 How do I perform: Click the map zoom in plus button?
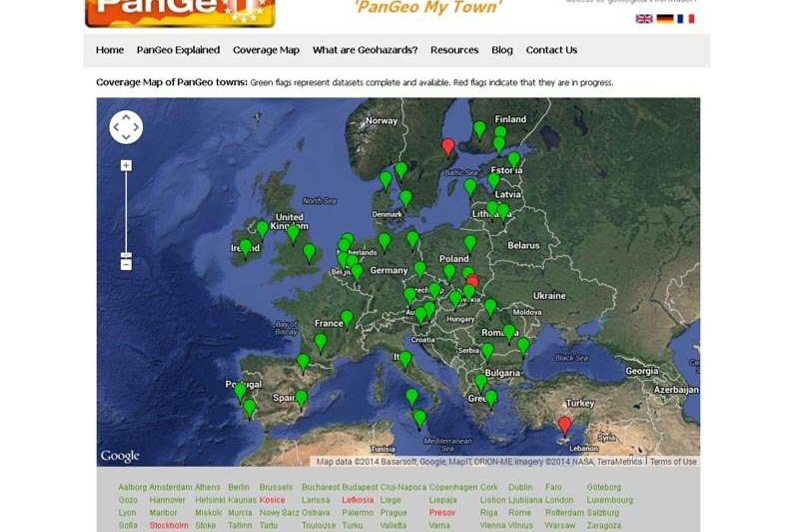[x=126, y=165]
